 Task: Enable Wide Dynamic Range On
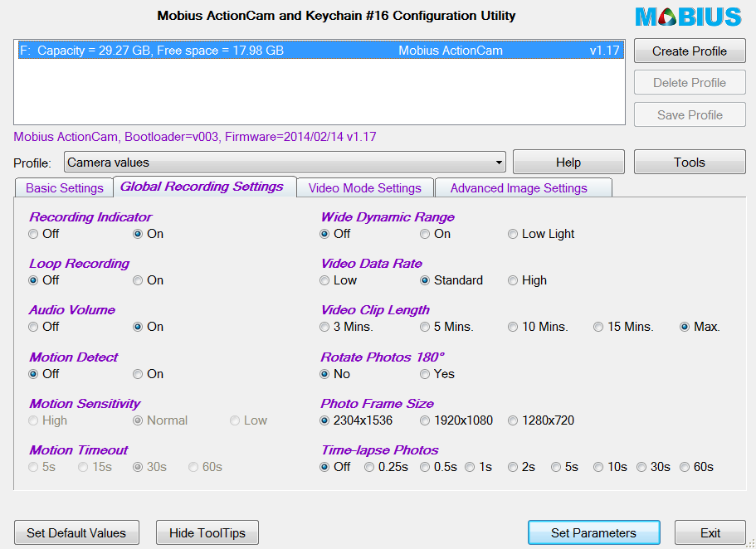(x=436, y=234)
